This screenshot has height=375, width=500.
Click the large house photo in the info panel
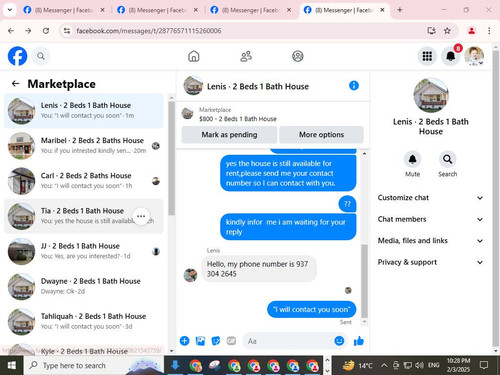pos(431,95)
